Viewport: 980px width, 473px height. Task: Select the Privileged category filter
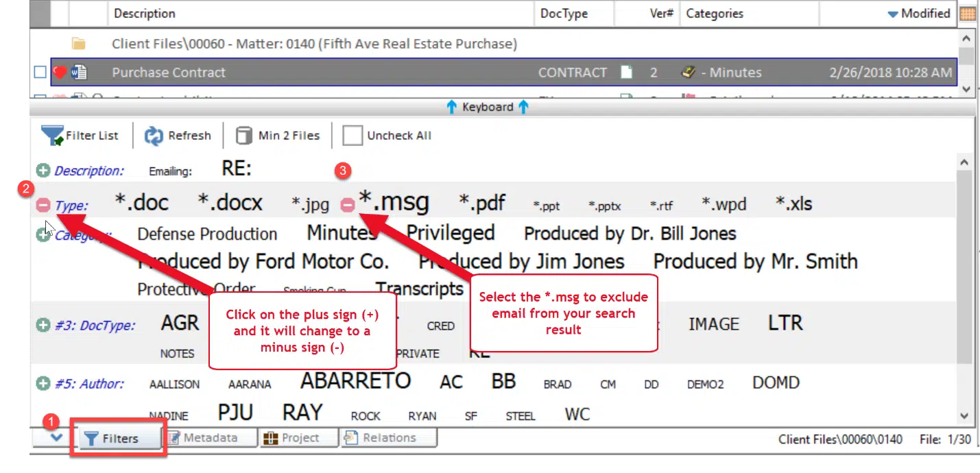[x=450, y=233]
